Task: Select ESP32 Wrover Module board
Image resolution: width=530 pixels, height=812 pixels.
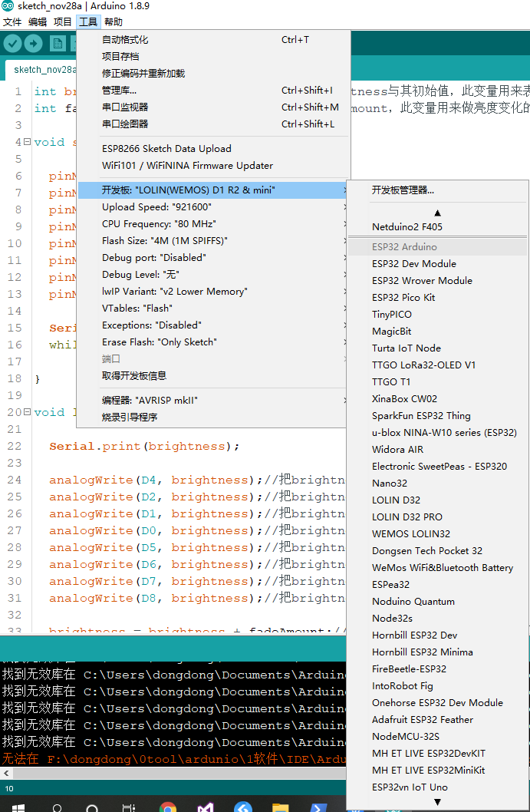Action: click(x=438, y=281)
